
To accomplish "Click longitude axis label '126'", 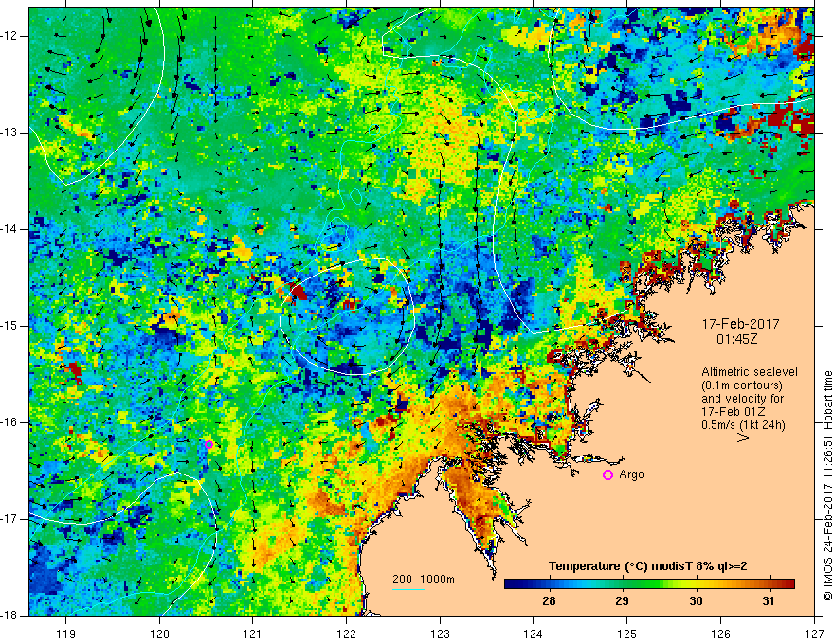I will pyautogui.click(x=720, y=634).
